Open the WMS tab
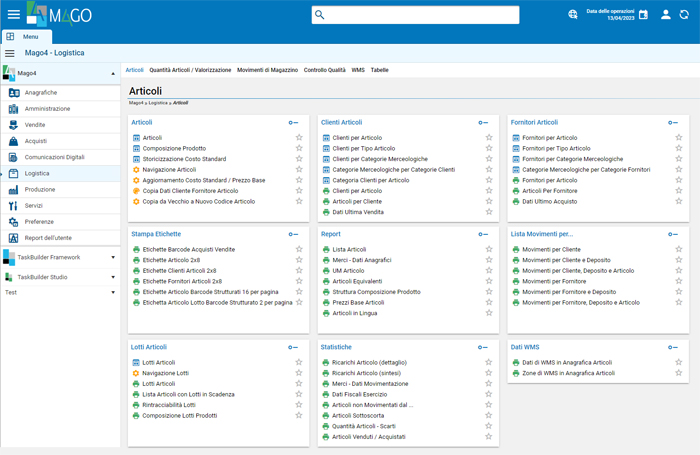The image size is (700, 455). pyautogui.click(x=358, y=70)
